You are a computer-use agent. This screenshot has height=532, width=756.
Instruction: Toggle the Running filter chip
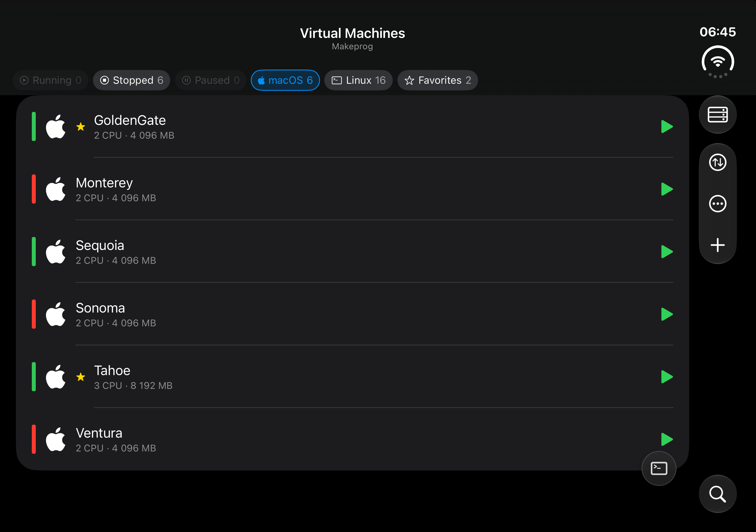tap(50, 80)
